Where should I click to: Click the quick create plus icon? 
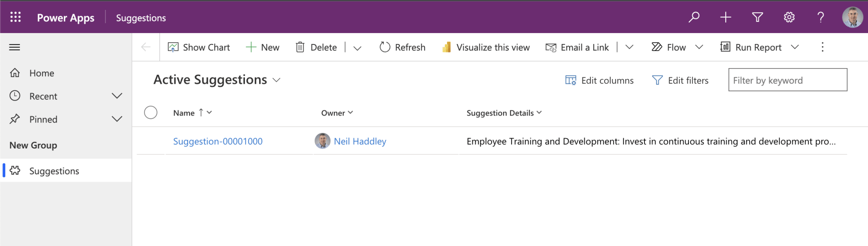pyautogui.click(x=726, y=18)
